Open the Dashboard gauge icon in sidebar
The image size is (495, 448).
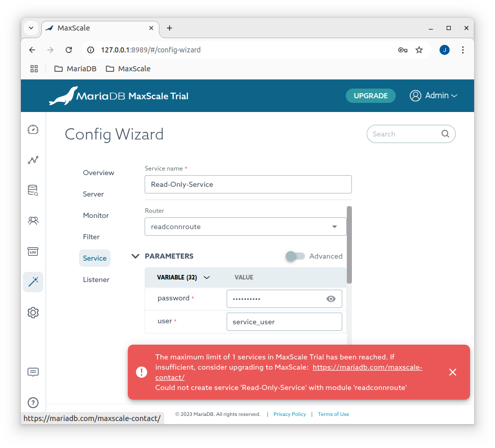[x=33, y=130]
